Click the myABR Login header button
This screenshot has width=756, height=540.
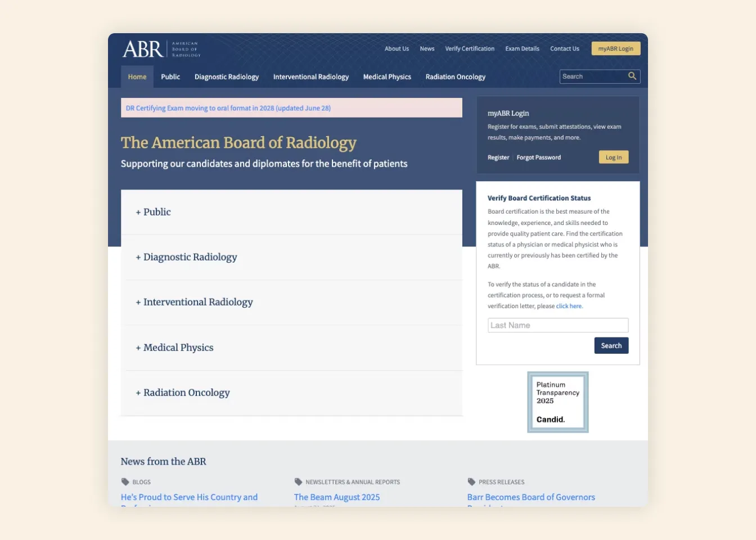616,48
